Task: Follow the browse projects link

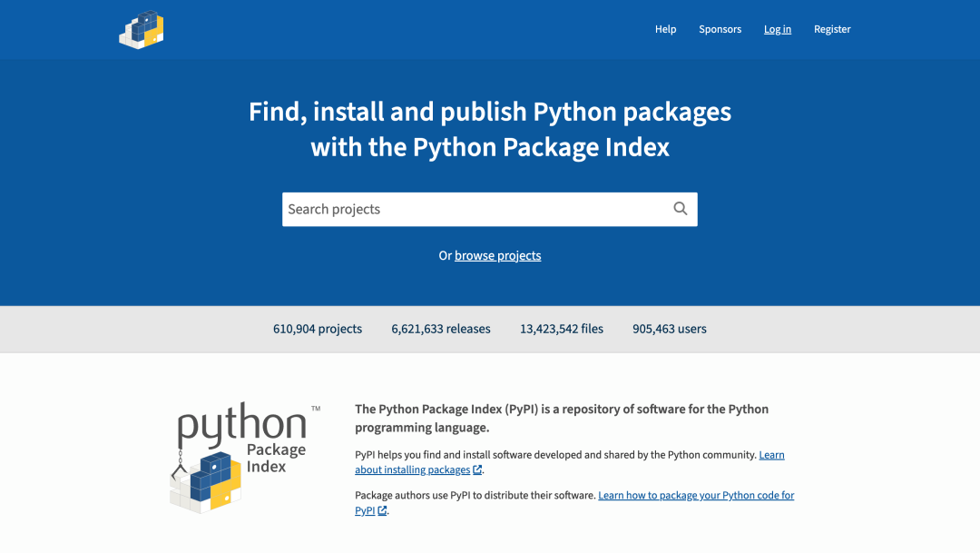Action: coord(497,255)
